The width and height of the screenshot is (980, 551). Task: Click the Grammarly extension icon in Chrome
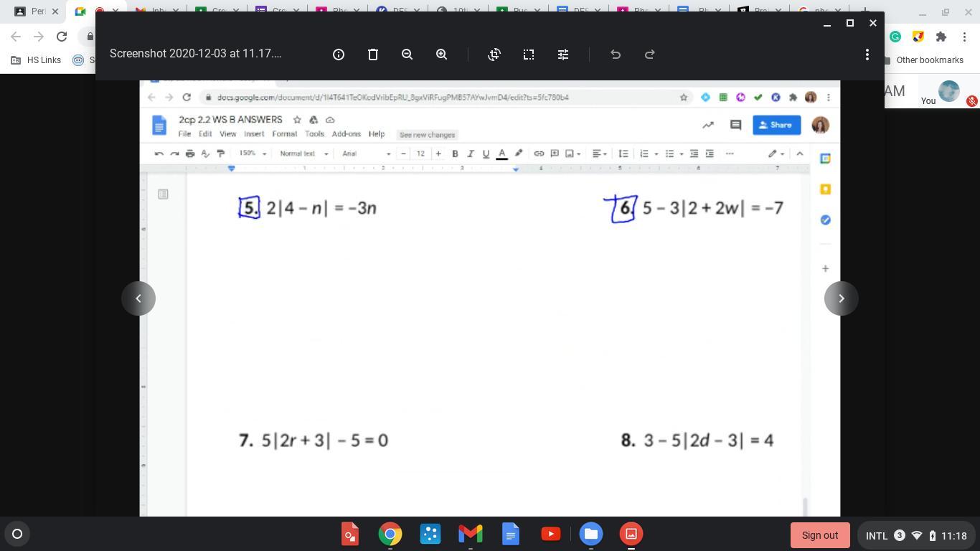[896, 37]
